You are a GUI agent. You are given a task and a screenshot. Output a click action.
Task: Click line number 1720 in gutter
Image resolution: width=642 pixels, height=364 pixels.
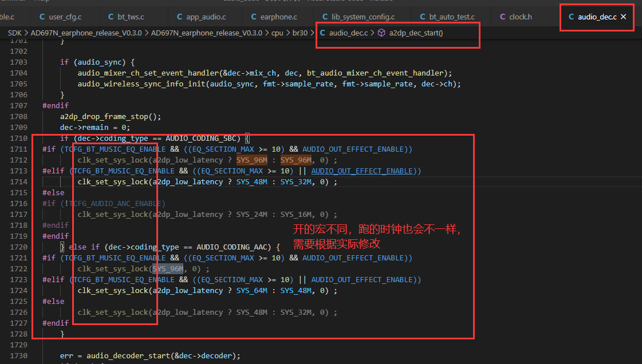click(x=19, y=247)
